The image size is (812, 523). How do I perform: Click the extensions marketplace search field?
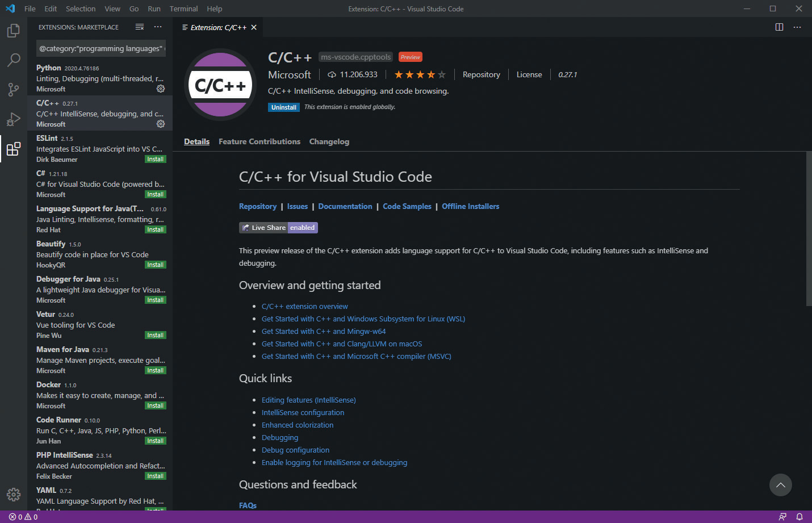101,49
